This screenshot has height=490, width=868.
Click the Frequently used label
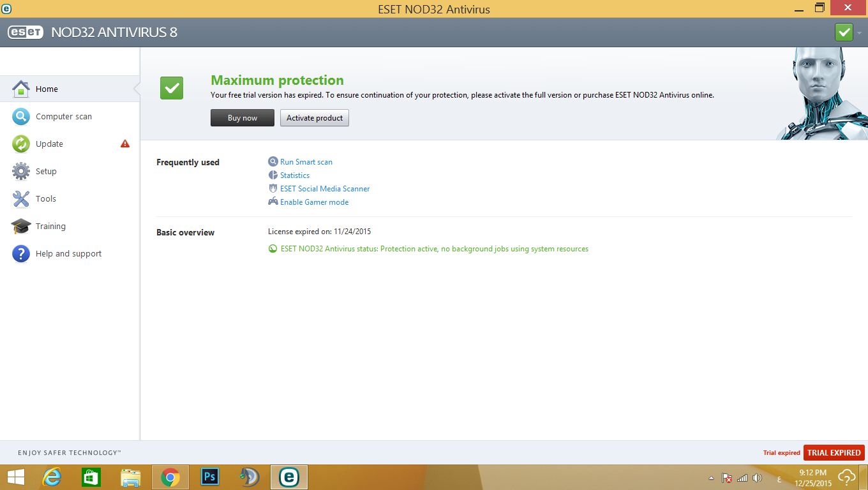click(188, 163)
